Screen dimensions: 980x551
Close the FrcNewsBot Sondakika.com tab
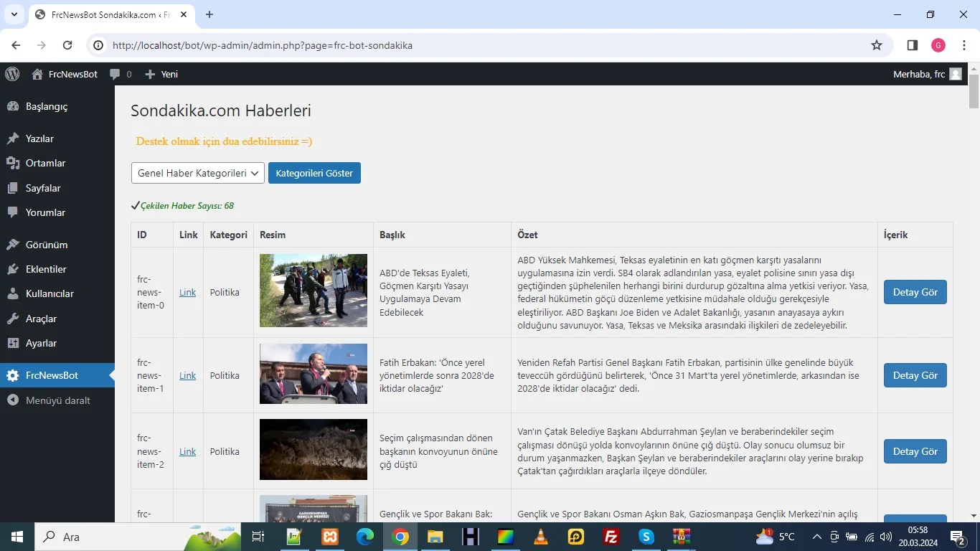pos(183,14)
